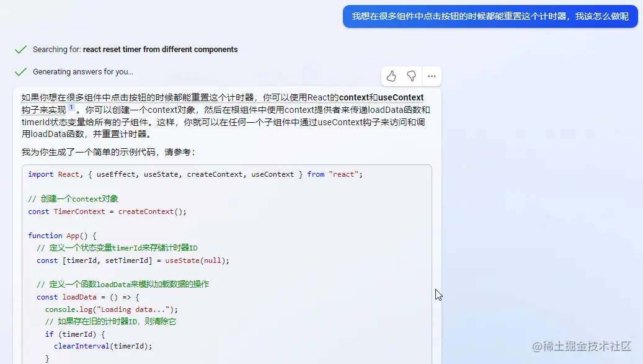
Task: Click 'clearInterval(timerId);' code line
Action: tap(103, 346)
